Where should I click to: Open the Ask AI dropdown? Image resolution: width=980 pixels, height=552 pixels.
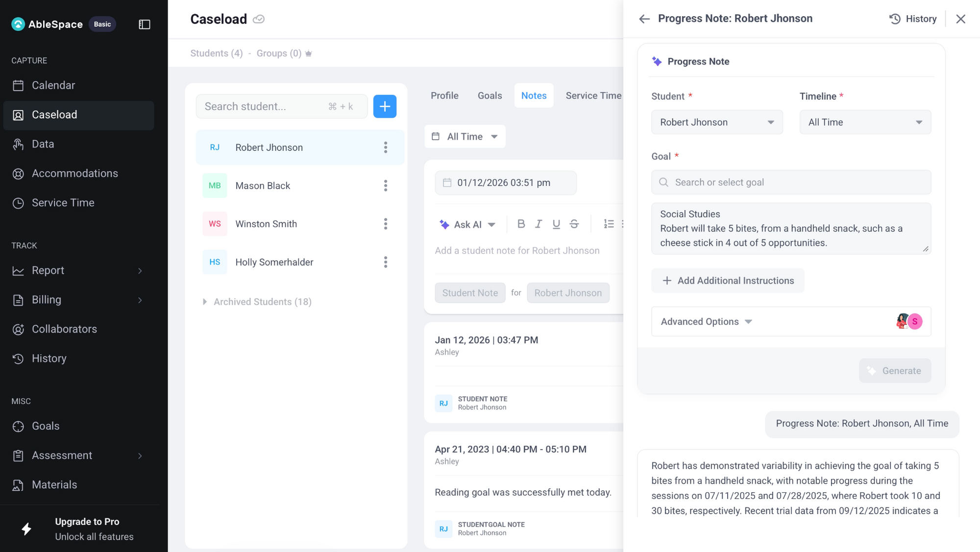pos(467,224)
